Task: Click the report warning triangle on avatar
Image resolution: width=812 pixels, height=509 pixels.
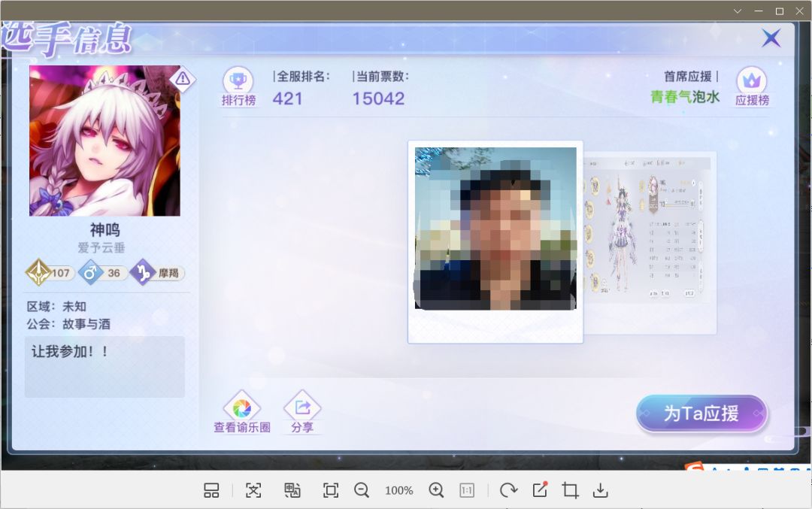Action: tap(182, 79)
